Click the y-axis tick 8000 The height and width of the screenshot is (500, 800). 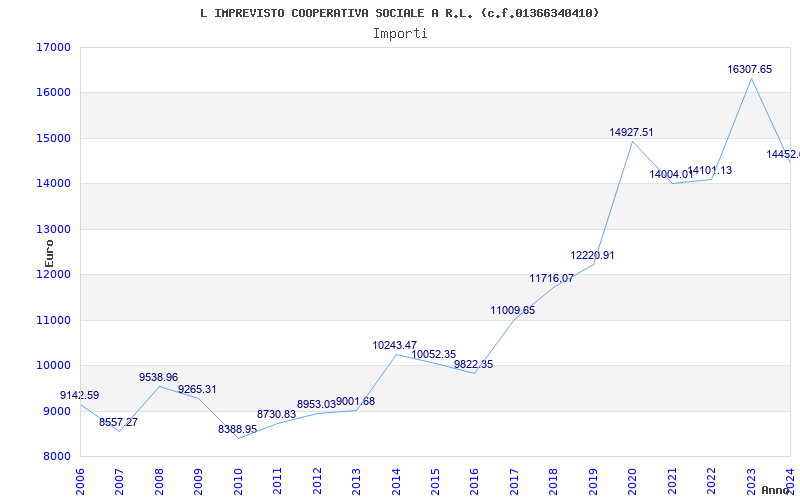coord(56,457)
